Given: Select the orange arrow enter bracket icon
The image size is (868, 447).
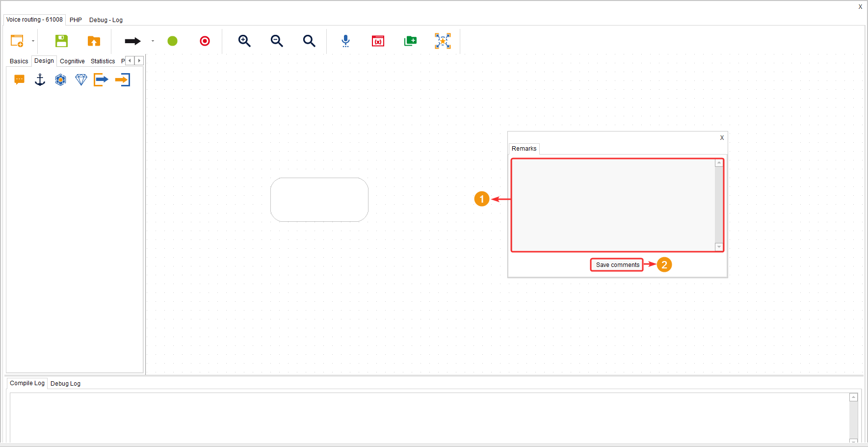Looking at the screenshot, I should point(123,79).
